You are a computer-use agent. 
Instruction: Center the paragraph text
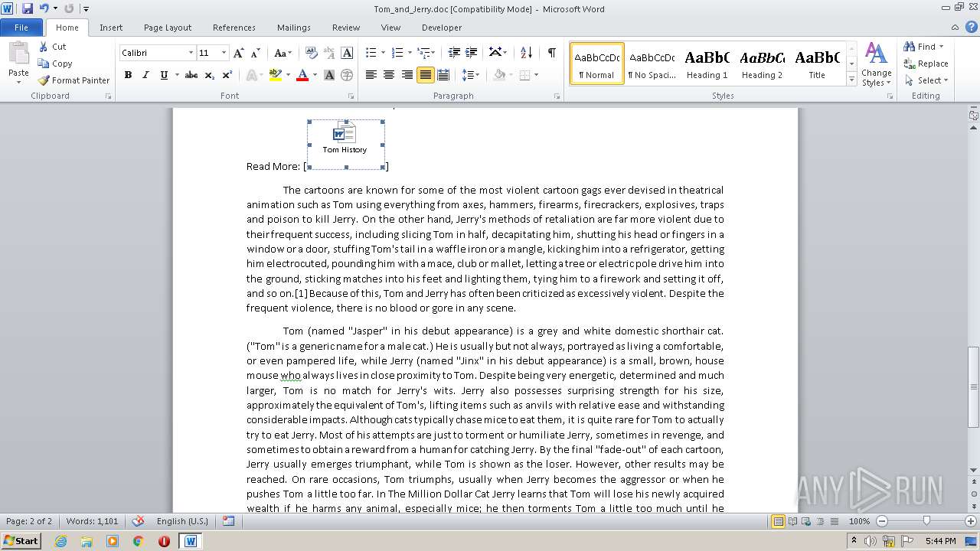click(x=389, y=75)
